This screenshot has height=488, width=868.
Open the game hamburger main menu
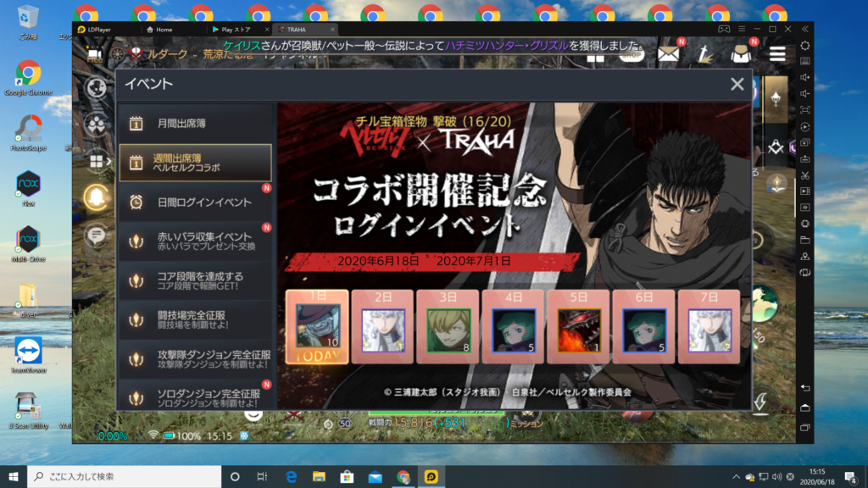777,54
